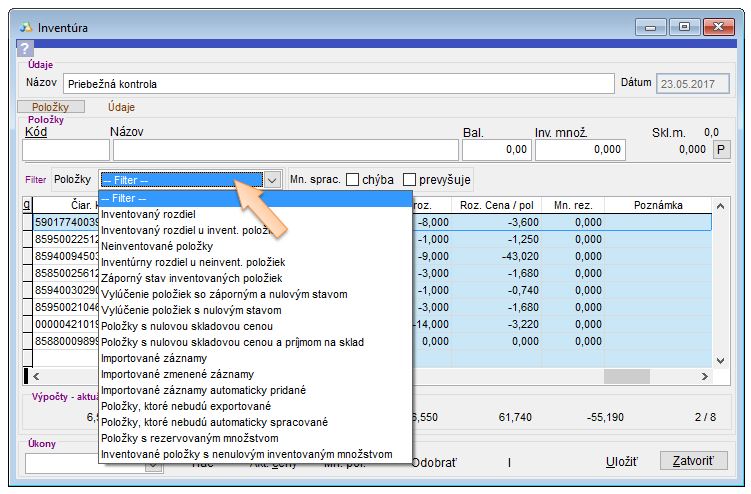The height and width of the screenshot is (494, 751).
Task: Enable the prevyšuje checkbox
Action: [x=410, y=180]
